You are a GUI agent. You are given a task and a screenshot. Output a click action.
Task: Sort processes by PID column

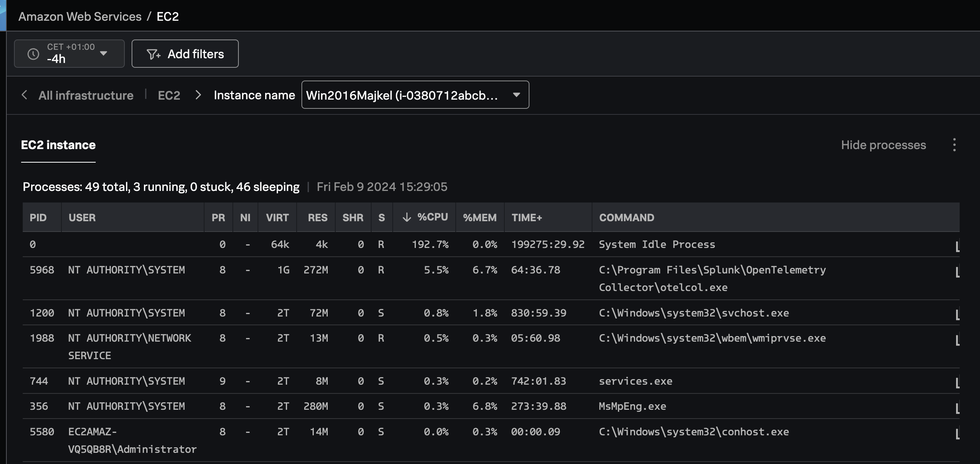click(38, 217)
